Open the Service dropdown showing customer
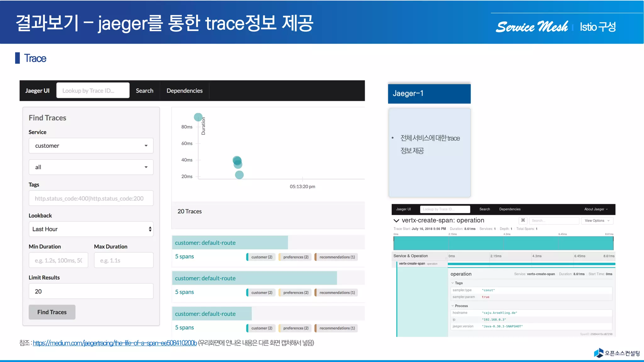644x362 pixels. click(91, 146)
